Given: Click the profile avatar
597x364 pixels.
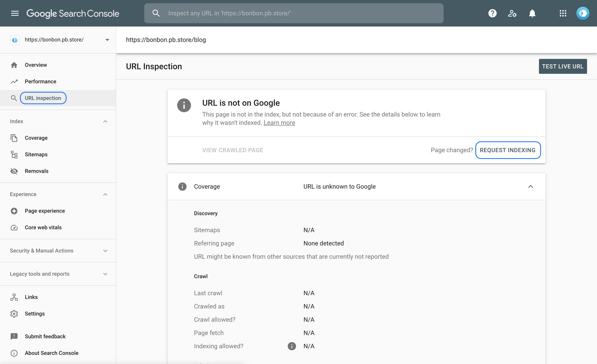Looking at the screenshot, I should tap(583, 13).
